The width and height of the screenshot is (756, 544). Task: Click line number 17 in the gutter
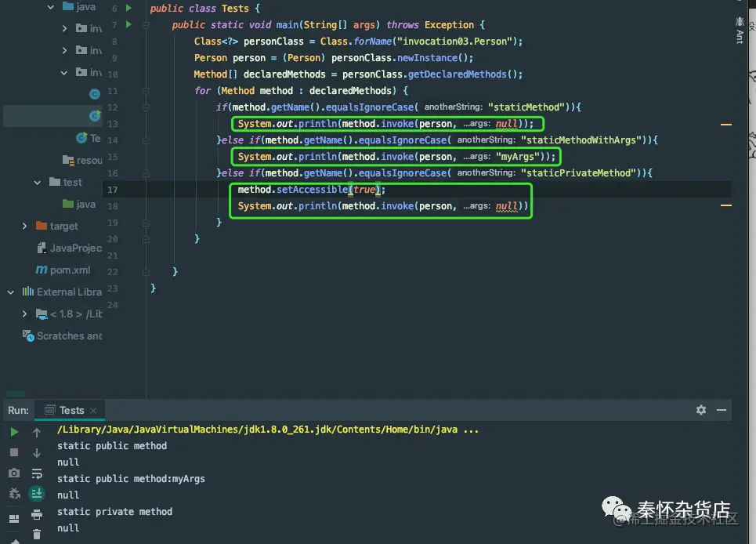pyautogui.click(x=112, y=190)
